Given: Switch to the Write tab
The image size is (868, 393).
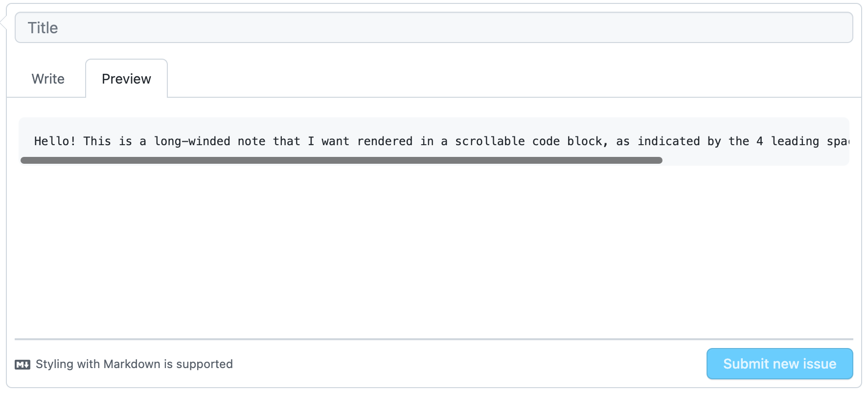Looking at the screenshot, I should click(x=47, y=79).
